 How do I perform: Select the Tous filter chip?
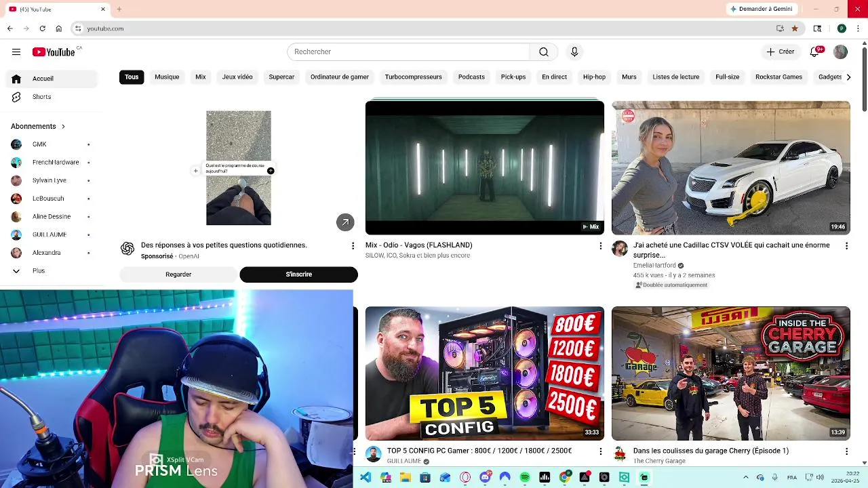pos(132,77)
